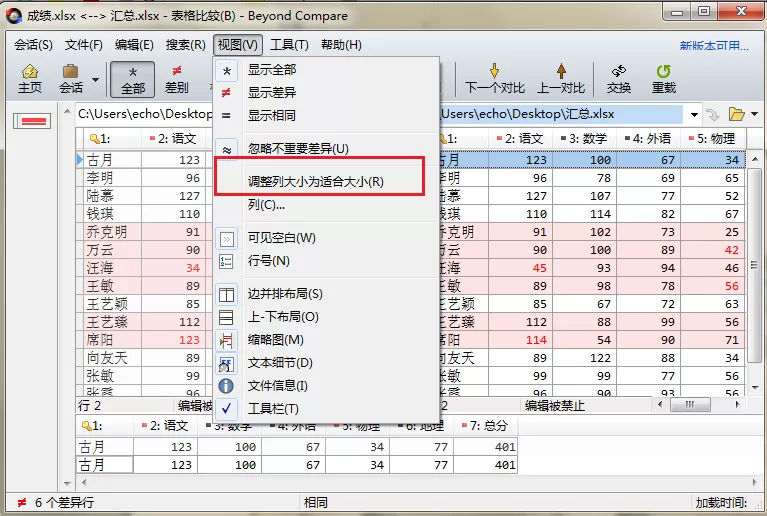Choose 显示差异 in the View menu
Screen dimensions: 767x516
[326, 92]
